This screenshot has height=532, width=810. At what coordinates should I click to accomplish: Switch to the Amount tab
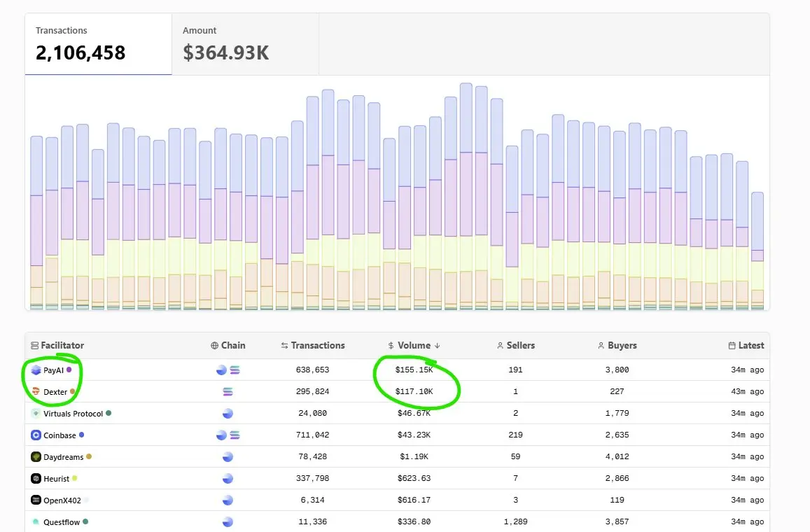click(245, 44)
